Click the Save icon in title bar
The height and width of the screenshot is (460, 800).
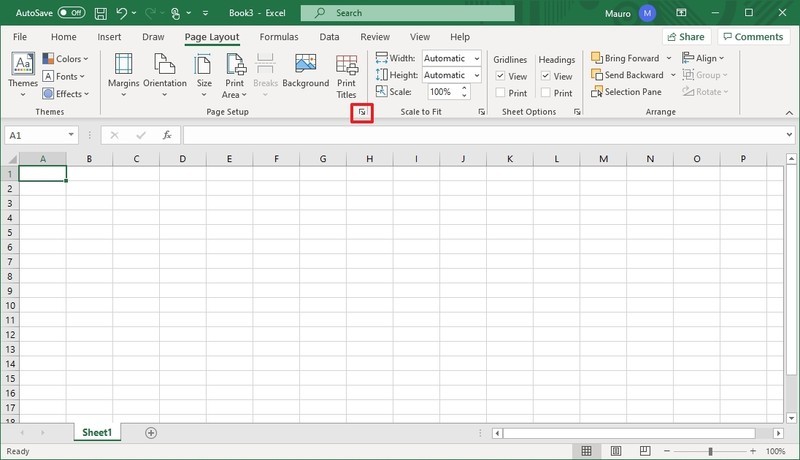pyautogui.click(x=101, y=13)
